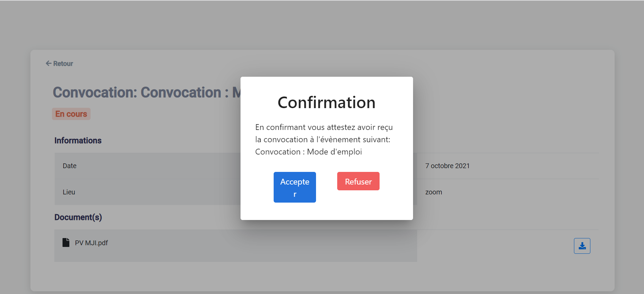
Task: Select the confirmation message text in the dialog
Action: (324, 139)
